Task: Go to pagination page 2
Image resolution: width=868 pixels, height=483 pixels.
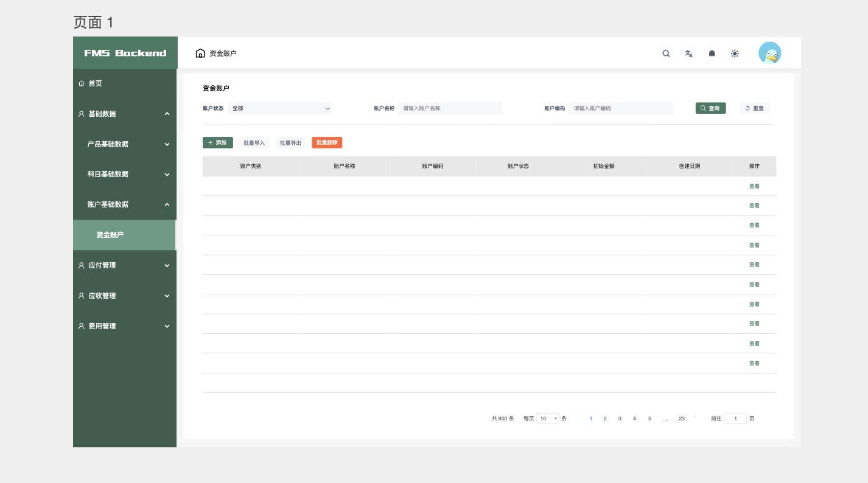Action: coord(605,419)
